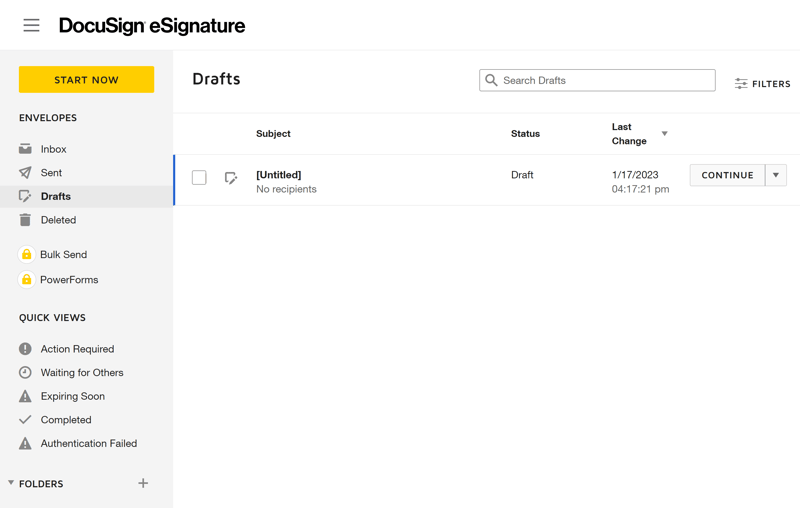Show Authentication Failed quick view
This screenshot has width=800, height=508.
tap(89, 443)
